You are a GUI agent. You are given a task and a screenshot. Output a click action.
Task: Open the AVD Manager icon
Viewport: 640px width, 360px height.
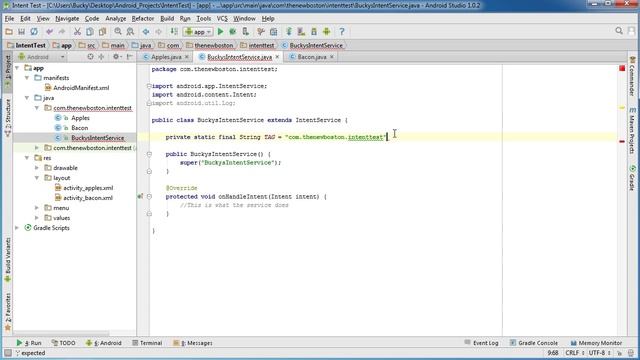301,31
